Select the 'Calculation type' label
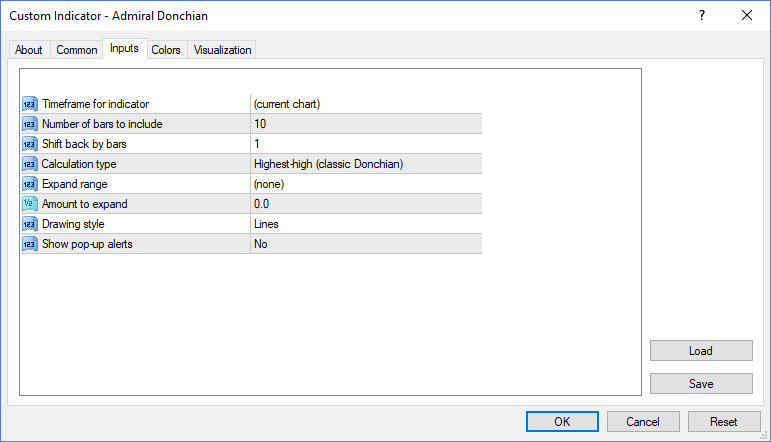The height and width of the screenshot is (442, 771). (x=79, y=164)
